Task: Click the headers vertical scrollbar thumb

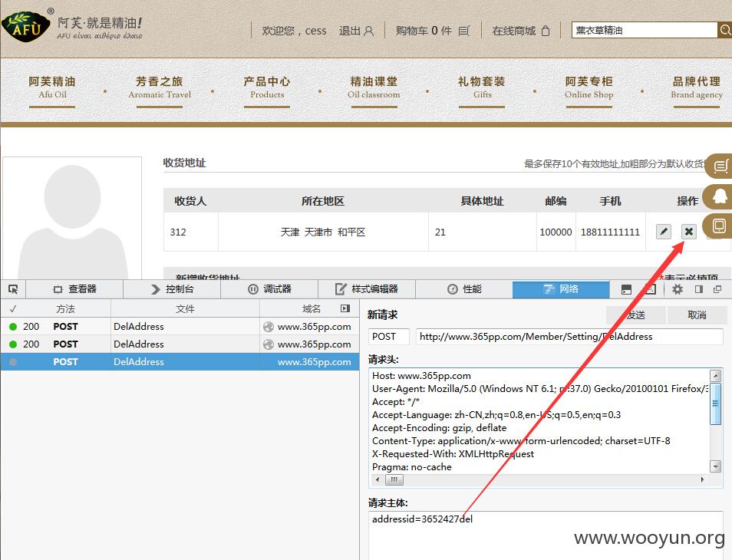Action: tap(715, 404)
